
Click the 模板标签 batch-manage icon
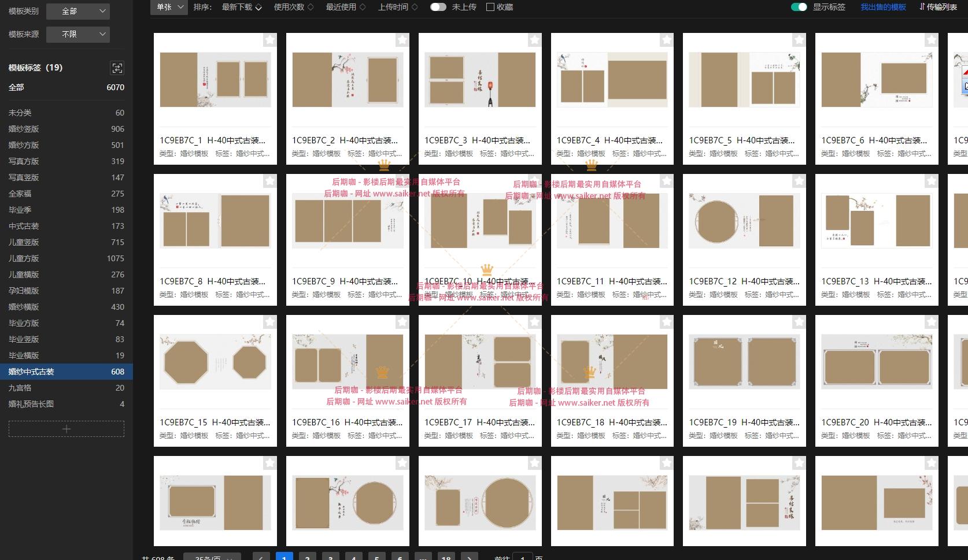point(117,68)
